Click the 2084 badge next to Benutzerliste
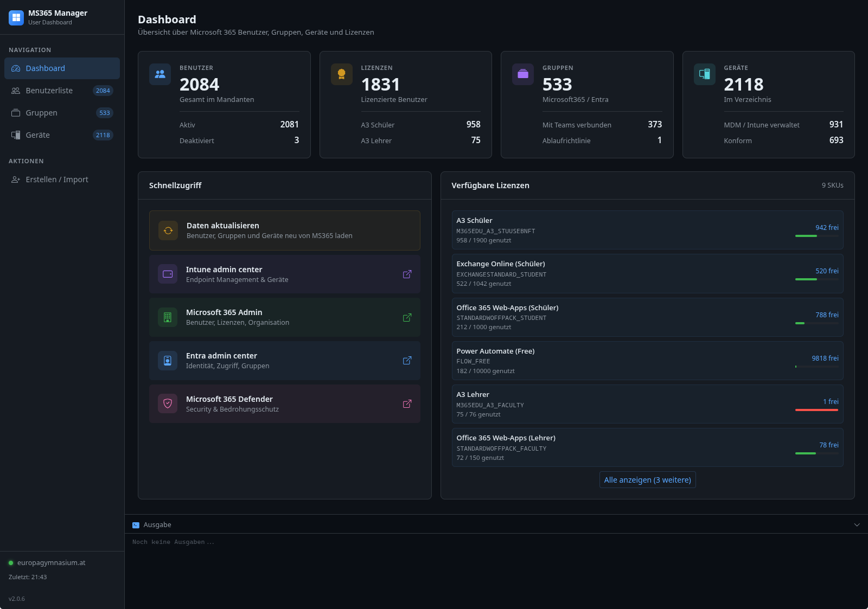The width and height of the screenshot is (868, 609). [x=103, y=91]
